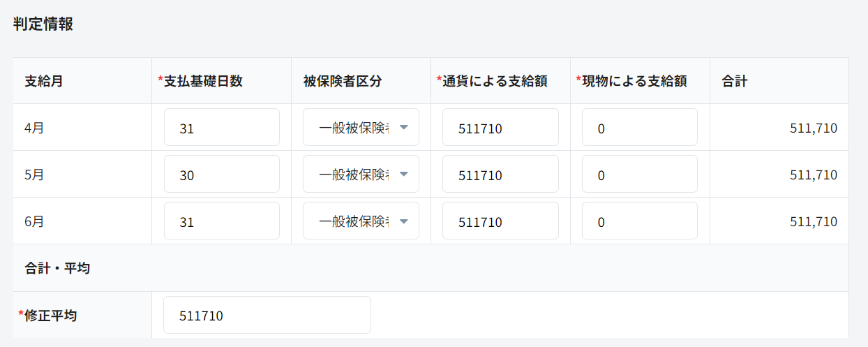Click April 通貨による支給額 input
Screen dimensions: 868x347
[x=500, y=128]
